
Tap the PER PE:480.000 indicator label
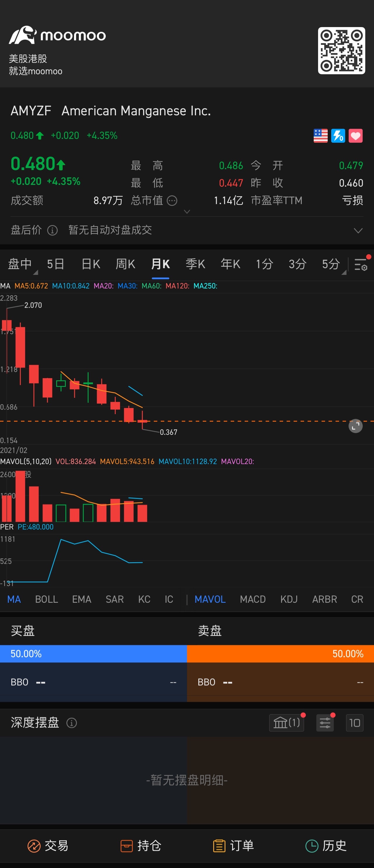pos(27,527)
